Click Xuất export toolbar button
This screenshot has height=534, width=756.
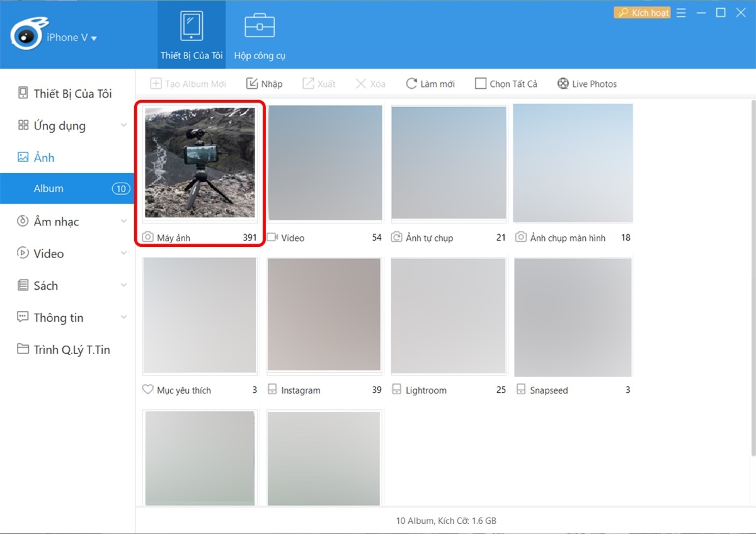(319, 84)
